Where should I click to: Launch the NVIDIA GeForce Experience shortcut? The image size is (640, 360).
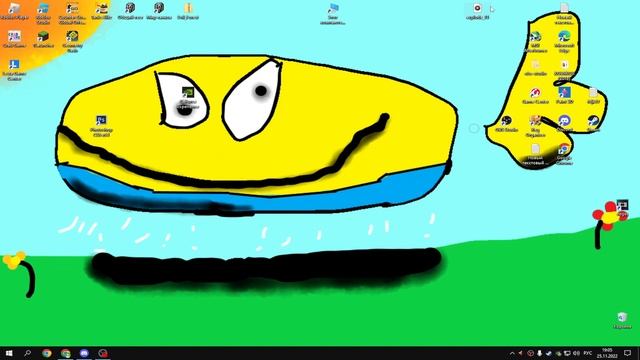coord(187,97)
